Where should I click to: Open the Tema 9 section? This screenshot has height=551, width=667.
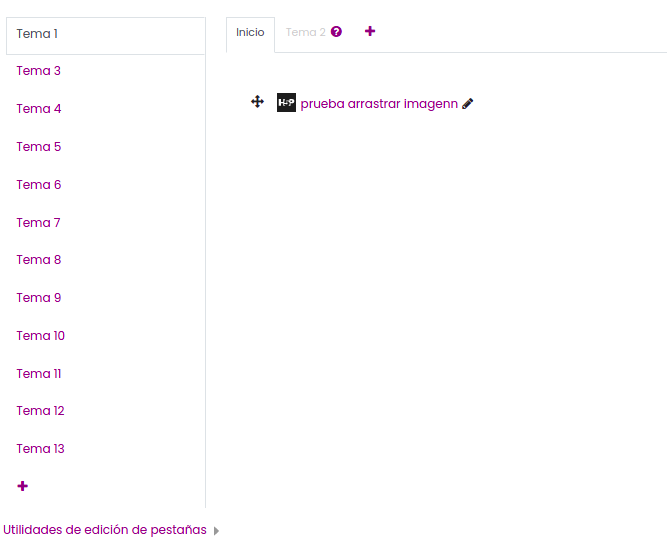click(x=39, y=297)
